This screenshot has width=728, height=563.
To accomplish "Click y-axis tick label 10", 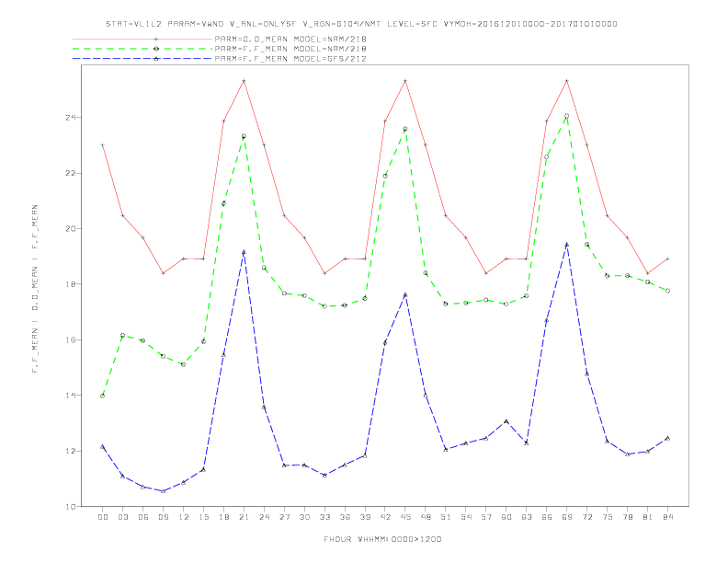I will (71, 506).
